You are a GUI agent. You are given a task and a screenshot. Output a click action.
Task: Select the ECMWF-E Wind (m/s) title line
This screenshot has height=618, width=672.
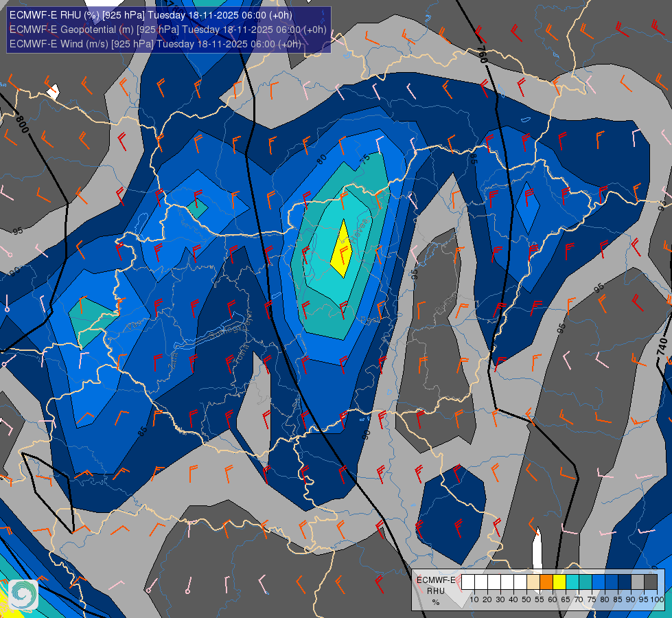pos(155,44)
